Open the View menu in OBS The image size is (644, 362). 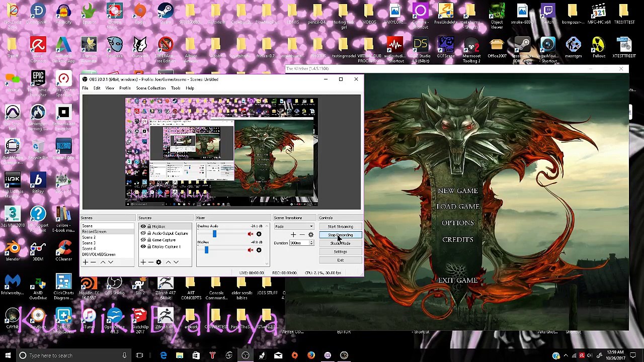pos(110,88)
